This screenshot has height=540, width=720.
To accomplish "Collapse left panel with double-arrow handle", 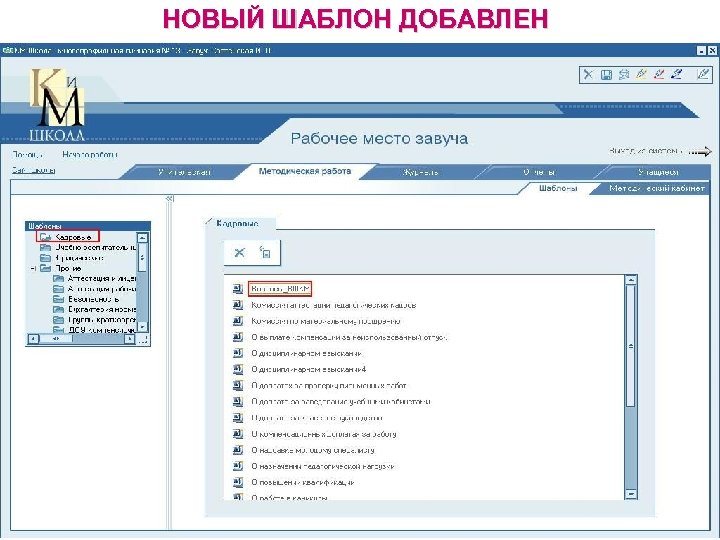I will point(169,199).
